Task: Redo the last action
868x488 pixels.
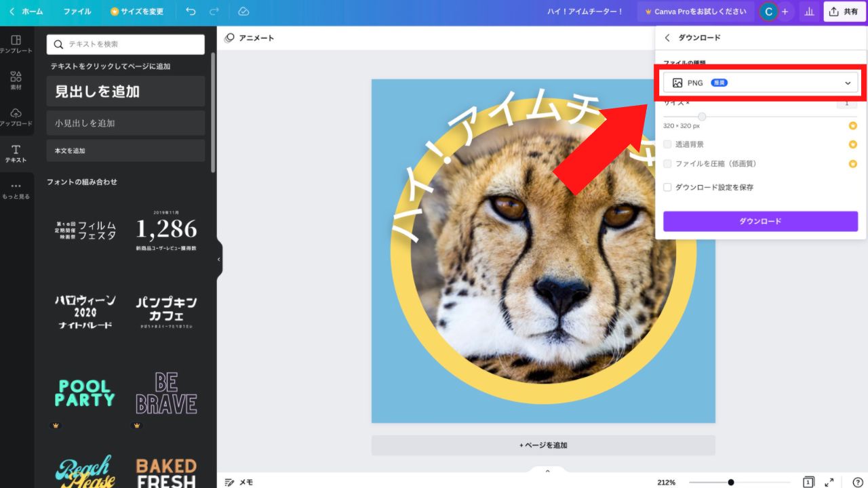Action: [214, 12]
